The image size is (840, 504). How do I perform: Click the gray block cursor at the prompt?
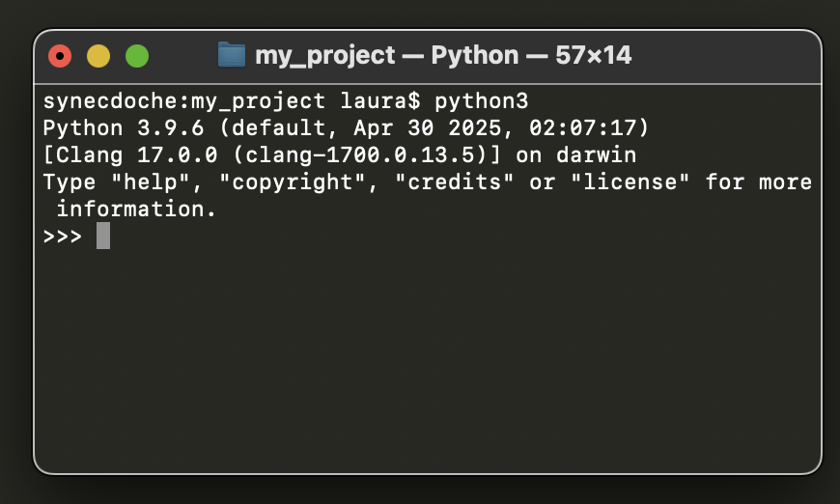pyautogui.click(x=103, y=236)
